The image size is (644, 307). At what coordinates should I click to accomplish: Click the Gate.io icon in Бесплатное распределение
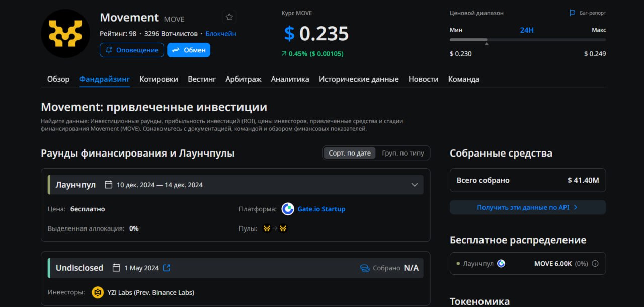click(501, 263)
